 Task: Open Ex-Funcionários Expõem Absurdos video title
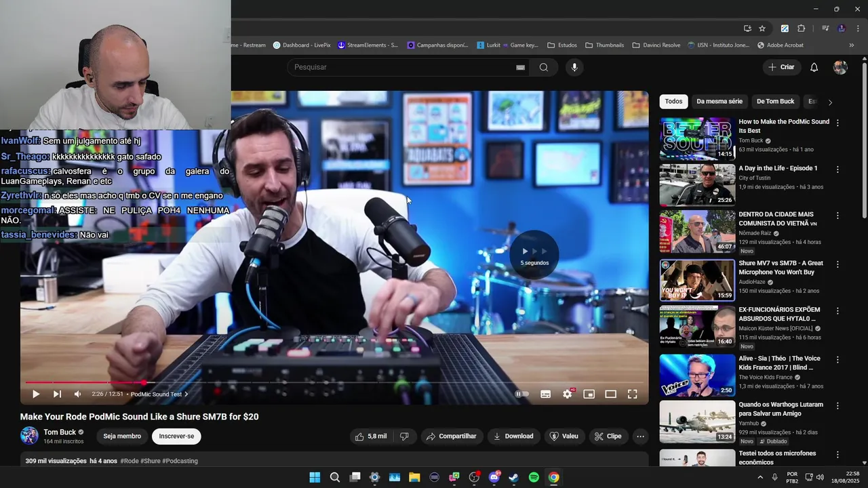click(x=779, y=314)
